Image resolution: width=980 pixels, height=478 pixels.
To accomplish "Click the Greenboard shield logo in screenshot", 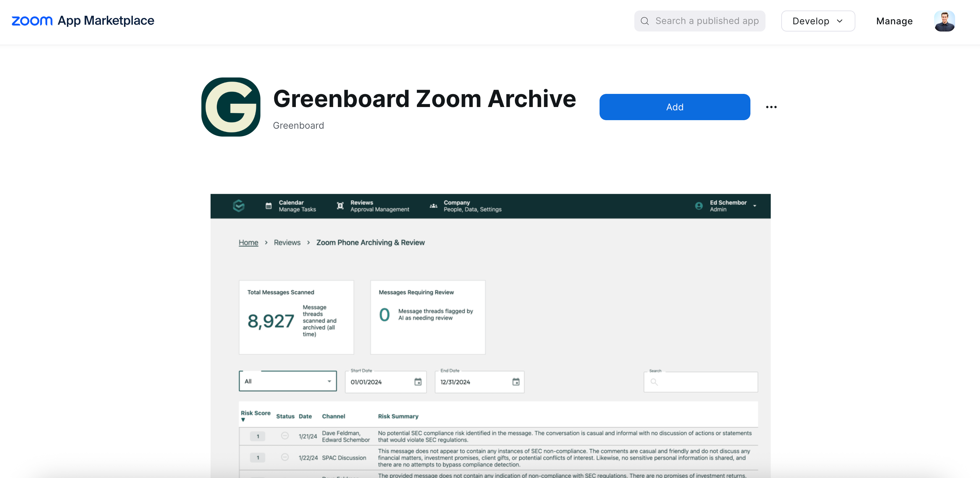I will click(x=238, y=206).
